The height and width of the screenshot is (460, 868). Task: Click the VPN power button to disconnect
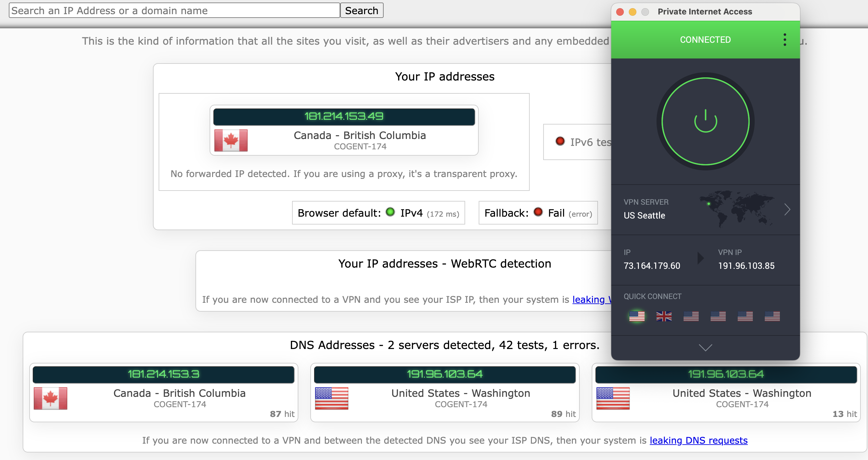705,122
